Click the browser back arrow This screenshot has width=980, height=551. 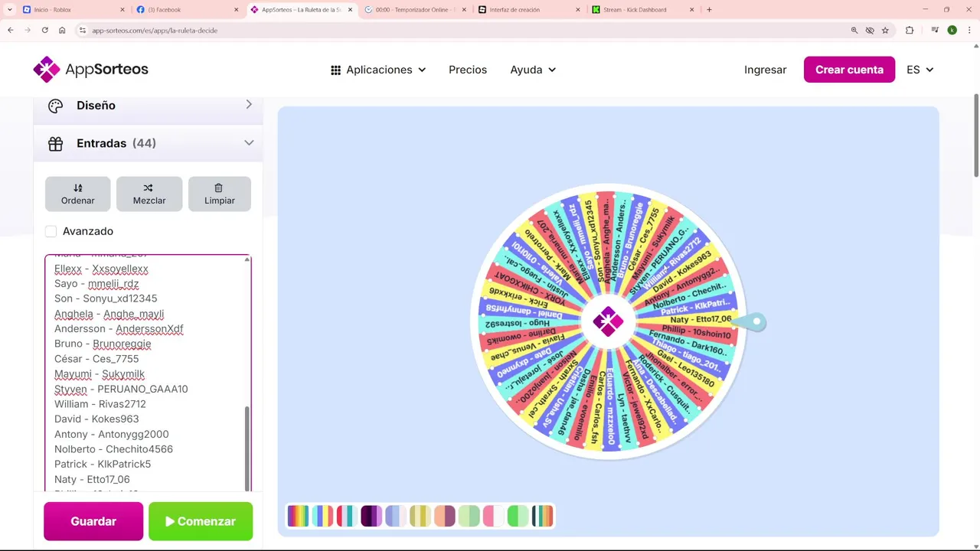[x=11, y=30]
